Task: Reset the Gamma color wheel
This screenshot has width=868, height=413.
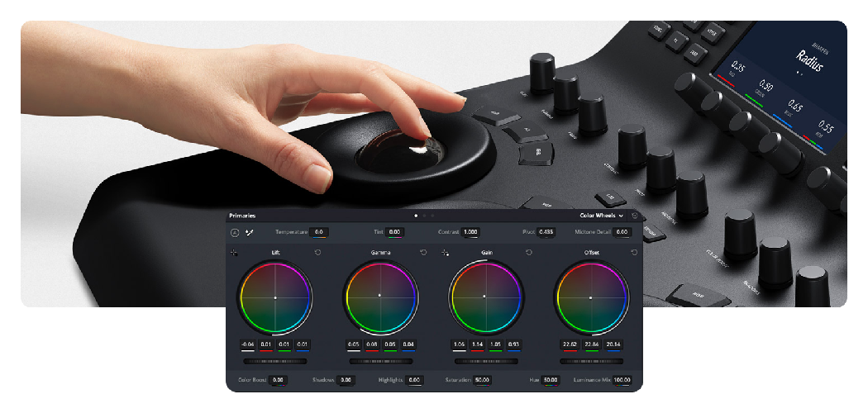Action: tap(423, 252)
